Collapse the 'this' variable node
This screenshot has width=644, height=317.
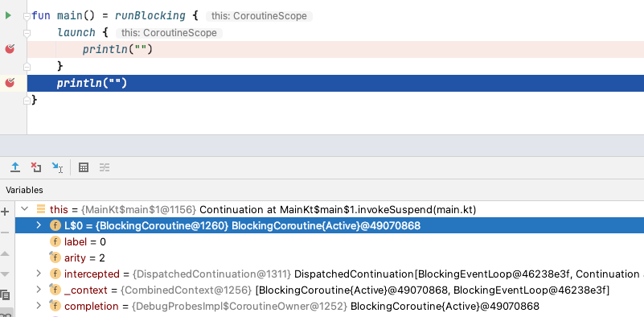[x=25, y=209]
